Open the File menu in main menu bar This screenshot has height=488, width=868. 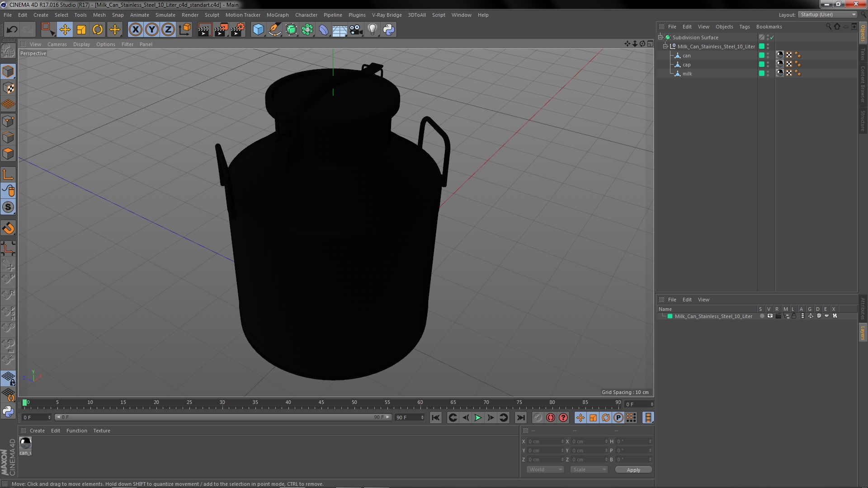tap(8, 15)
